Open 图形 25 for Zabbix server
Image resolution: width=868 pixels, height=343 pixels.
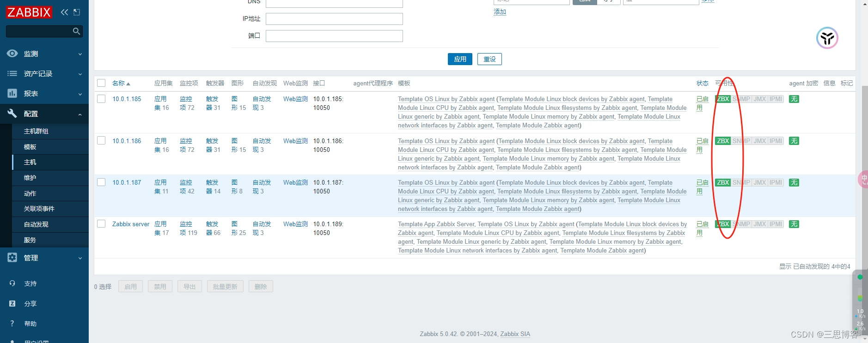[238, 228]
